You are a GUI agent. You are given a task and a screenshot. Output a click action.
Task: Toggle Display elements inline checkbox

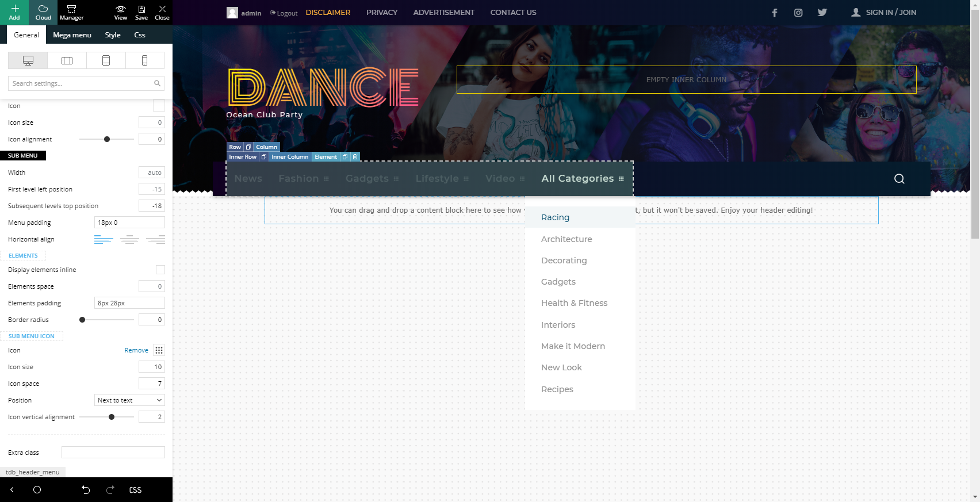tap(160, 270)
